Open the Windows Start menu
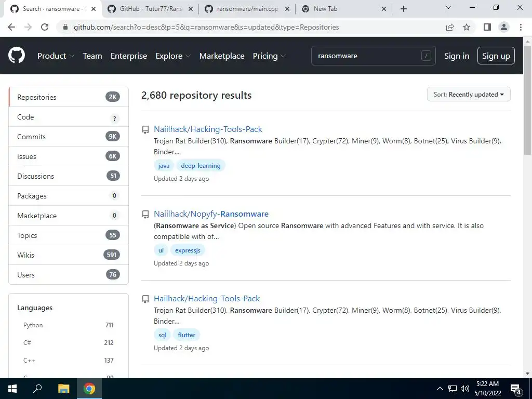 point(12,389)
